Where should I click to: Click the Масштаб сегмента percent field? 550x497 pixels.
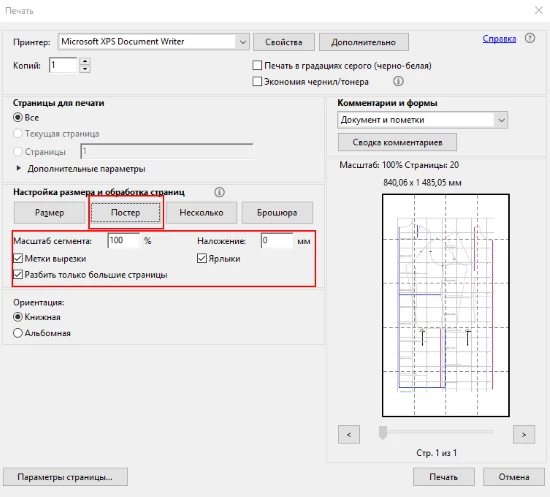pos(124,241)
